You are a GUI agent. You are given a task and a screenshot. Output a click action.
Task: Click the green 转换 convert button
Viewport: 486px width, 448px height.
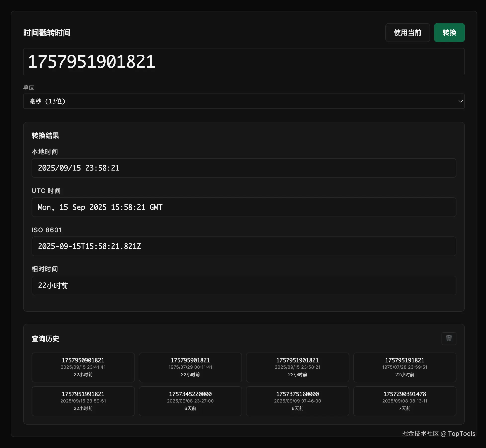pyautogui.click(x=449, y=32)
